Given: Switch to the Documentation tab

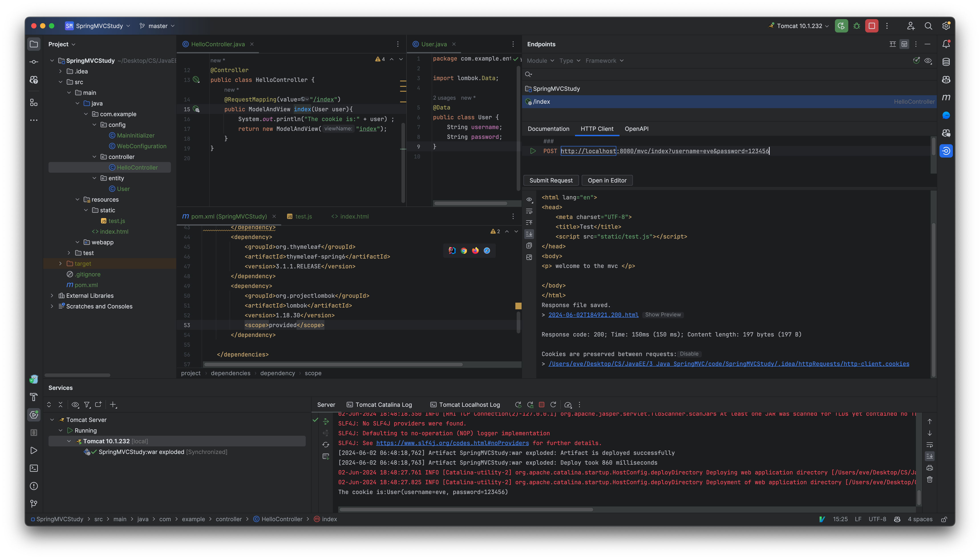Looking at the screenshot, I should click(x=548, y=129).
